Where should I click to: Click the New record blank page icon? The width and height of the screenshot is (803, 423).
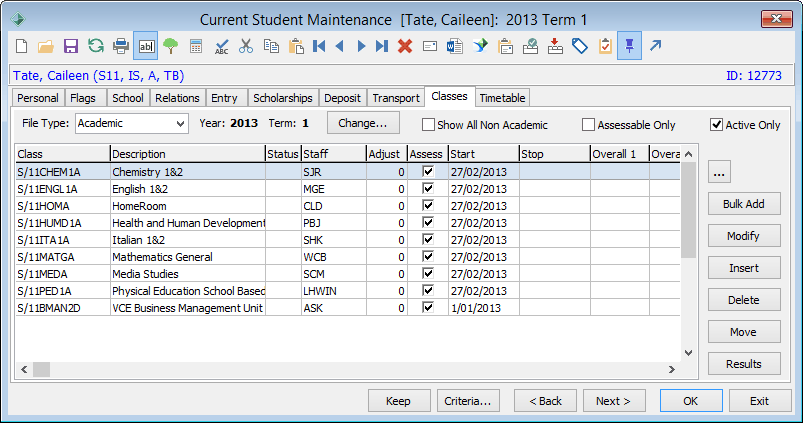coord(22,46)
